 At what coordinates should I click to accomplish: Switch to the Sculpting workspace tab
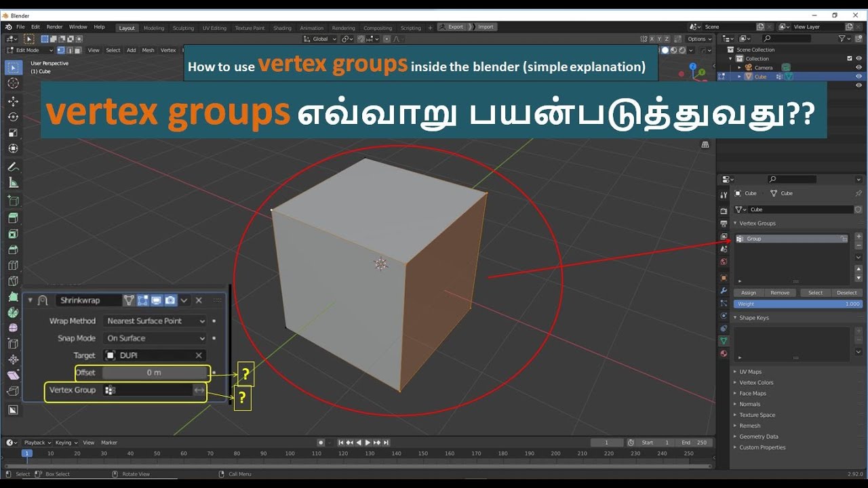pos(183,28)
